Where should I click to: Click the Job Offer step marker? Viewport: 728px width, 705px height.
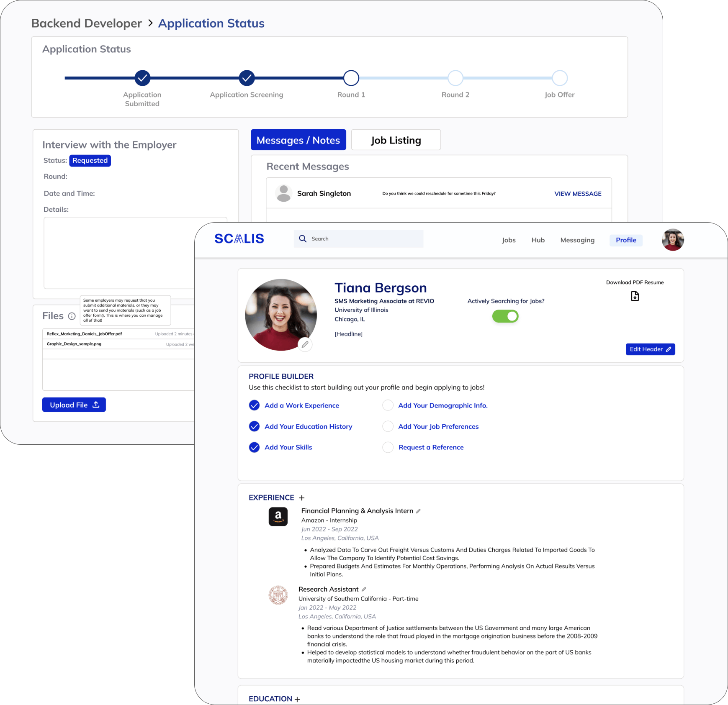(560, 78)
